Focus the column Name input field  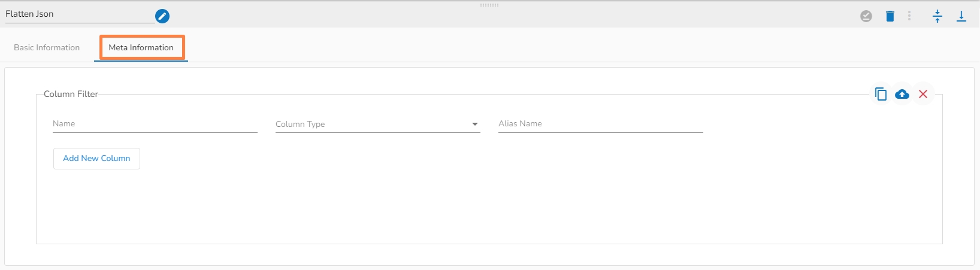[155, 124]
